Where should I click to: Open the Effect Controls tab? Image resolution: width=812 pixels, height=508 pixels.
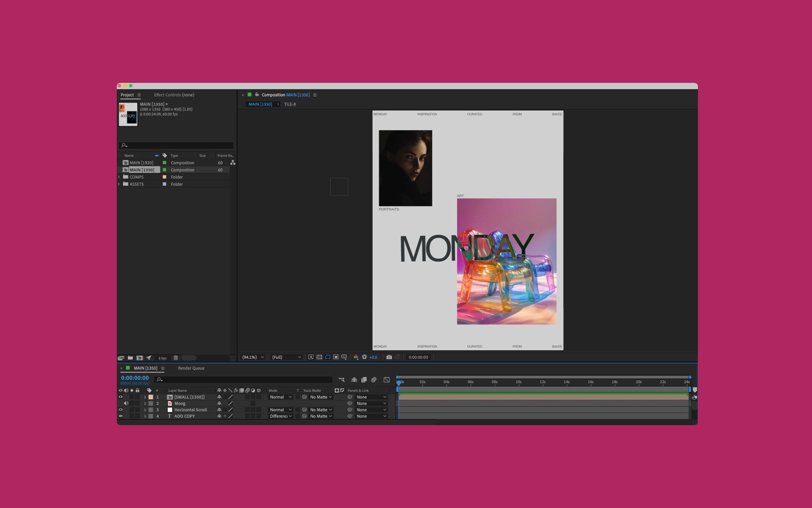[x=174, y=95]
